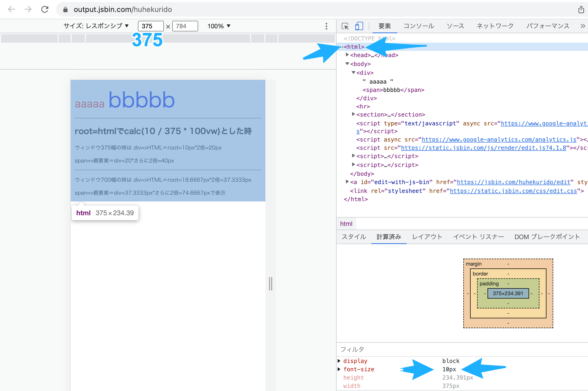
Task: Click the 375×234.391 content box
Action: pyautogui.click(x=508, y=293)
